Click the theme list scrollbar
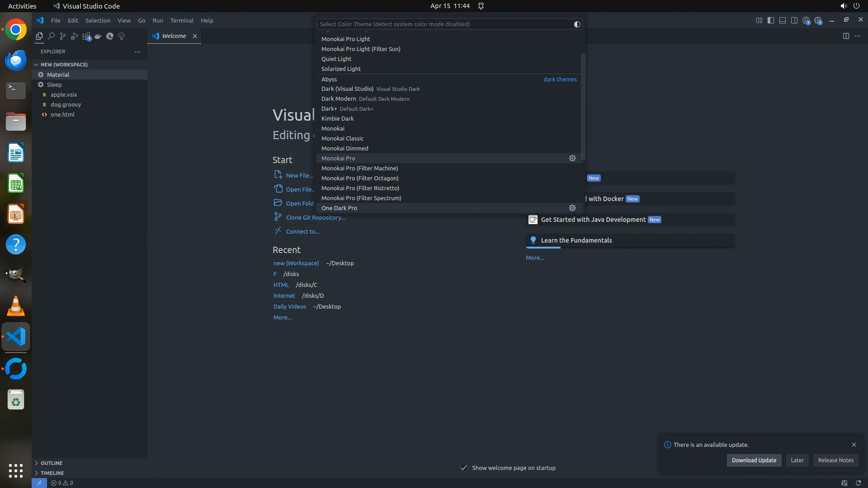This screenshot has height=488, width=868. (583, 106)
